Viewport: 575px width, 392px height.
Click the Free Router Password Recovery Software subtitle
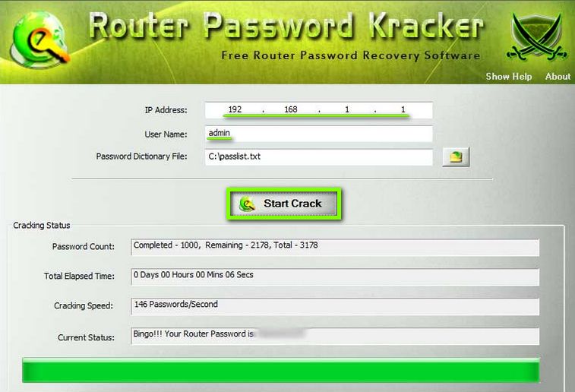click(x=351, y=55)
